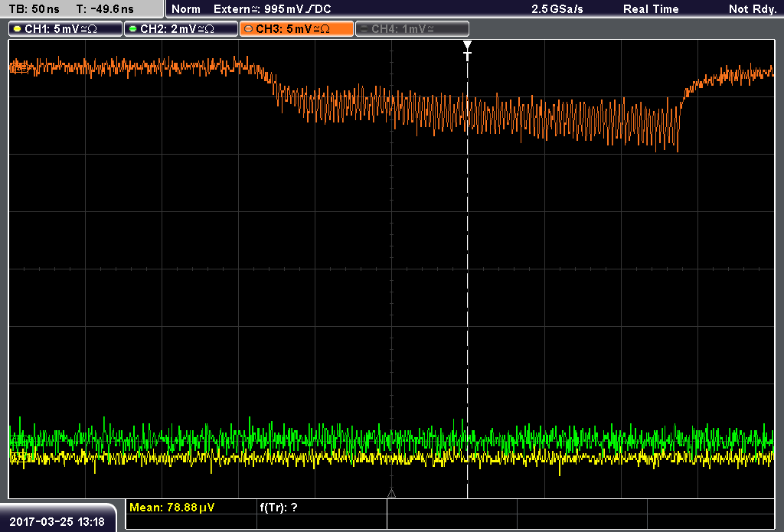Click the Extern 995 mV DC trigger source readout
This screenshot has width=784, height=532.
[272, 9]
